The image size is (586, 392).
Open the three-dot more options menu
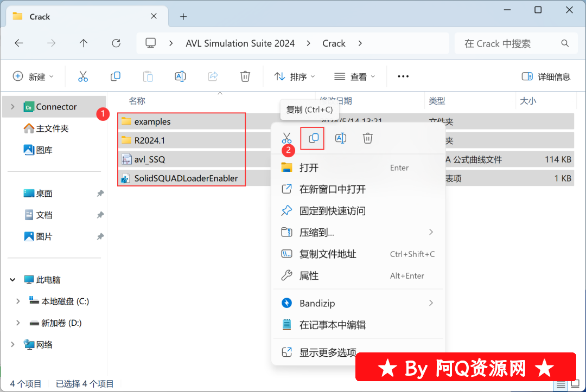point(403,76)
